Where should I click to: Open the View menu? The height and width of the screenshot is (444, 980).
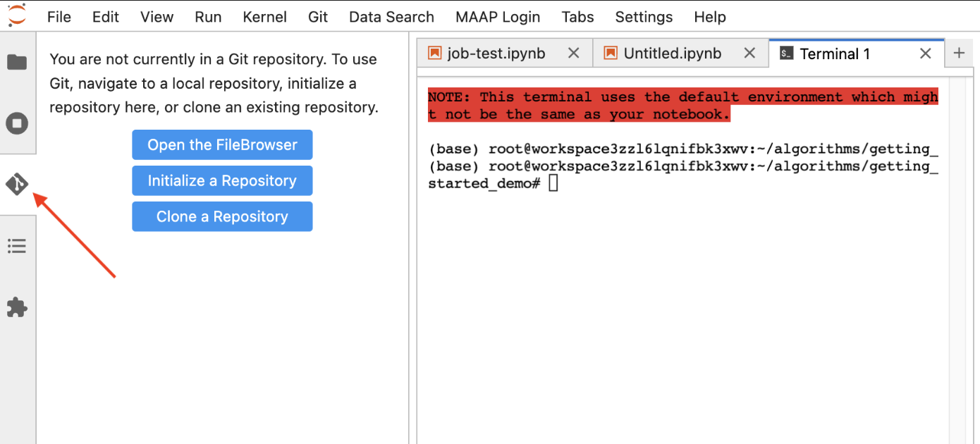157,17
